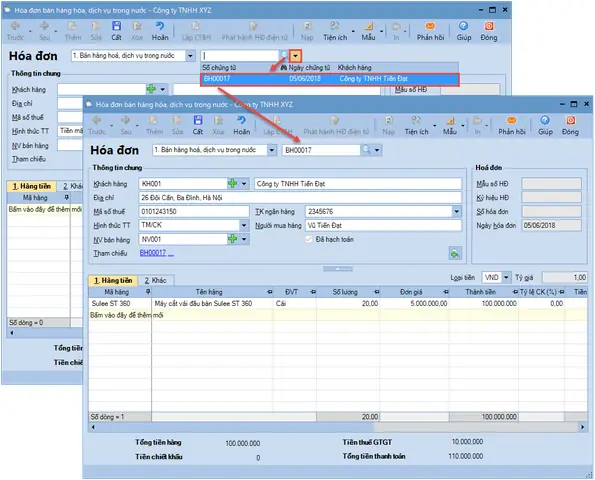
Task: Click Cất save icon in back window
Action: [x=116, y=26]
